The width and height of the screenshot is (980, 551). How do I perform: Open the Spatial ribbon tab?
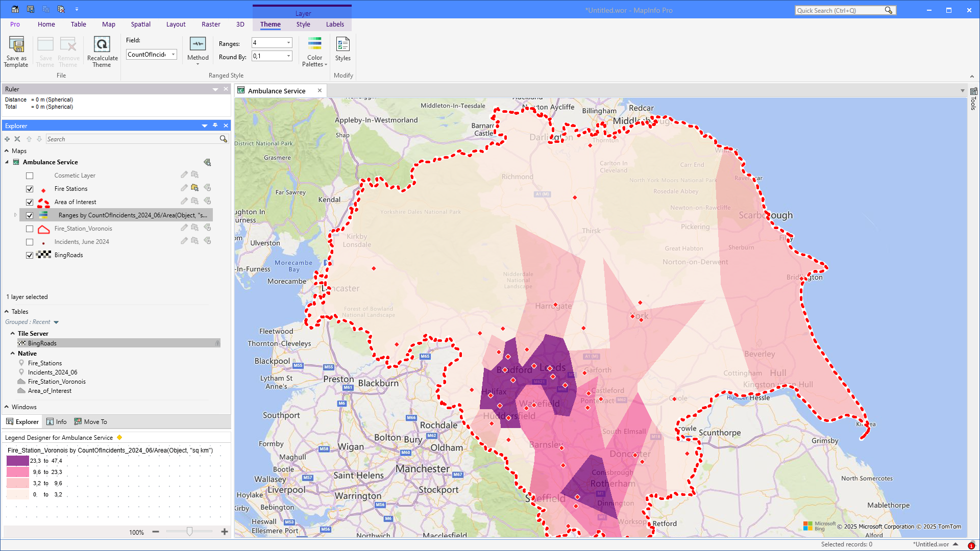click(x=140, y=24)
